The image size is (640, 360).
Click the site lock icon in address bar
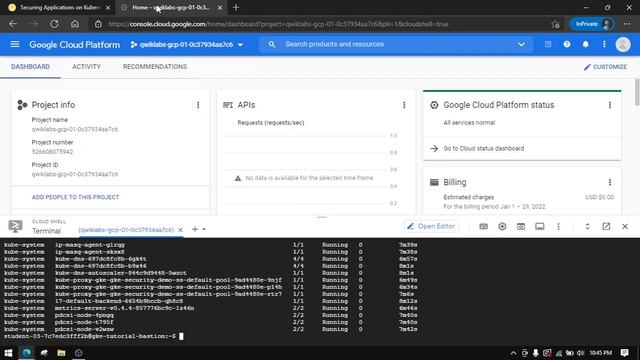98,24
